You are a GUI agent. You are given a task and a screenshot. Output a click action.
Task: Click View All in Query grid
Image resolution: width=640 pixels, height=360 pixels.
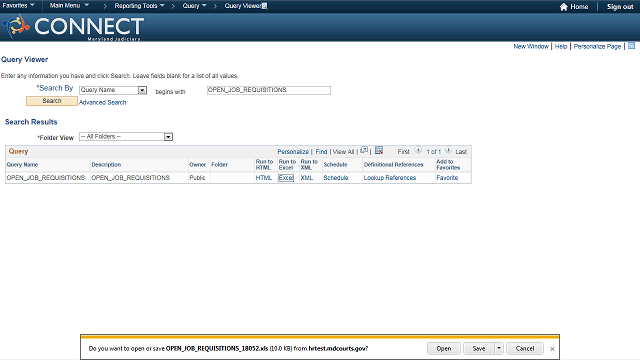(x=343, y=151)
